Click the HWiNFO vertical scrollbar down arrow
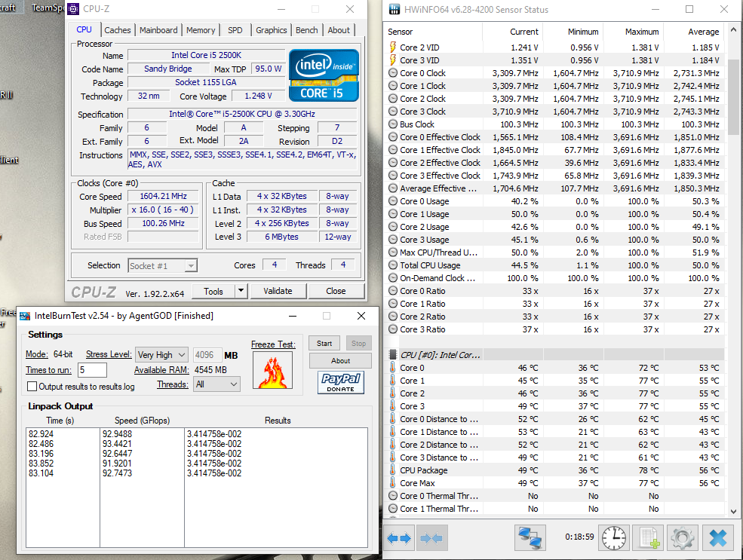The height and width of the screenshot is (560, 743). (x=733, y=511)
